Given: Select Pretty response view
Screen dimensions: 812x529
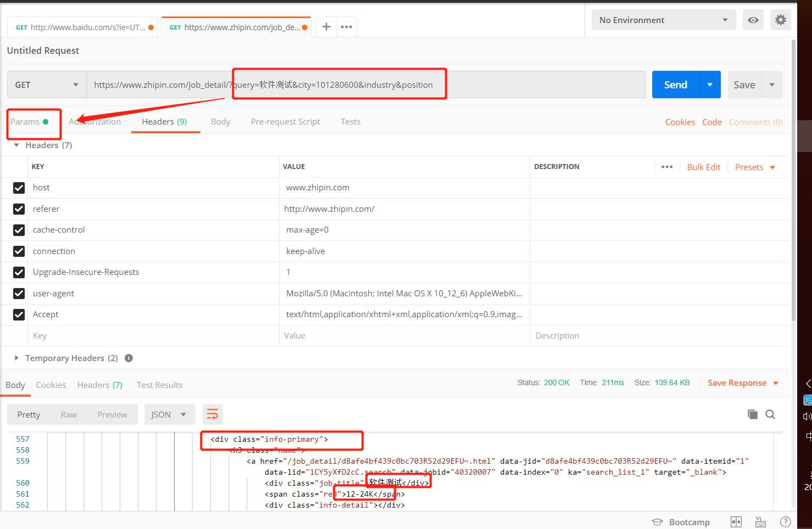Looking at the screenshot, I should 29,415.
